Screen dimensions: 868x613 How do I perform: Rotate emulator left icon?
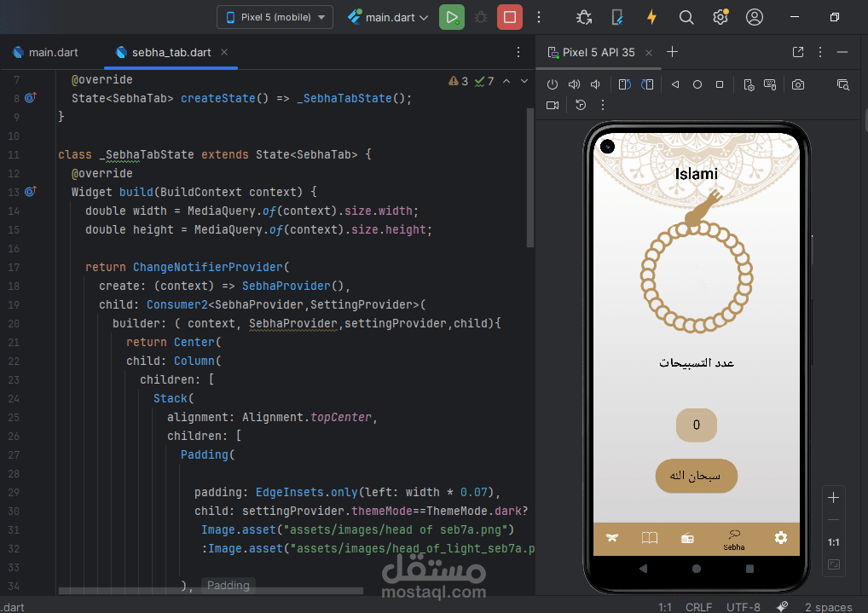(x=624, y=84)
